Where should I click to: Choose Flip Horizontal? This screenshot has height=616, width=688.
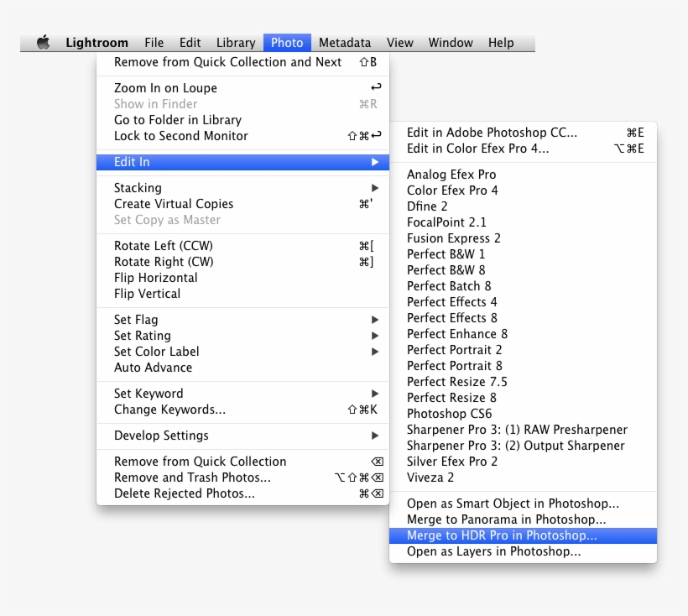[242, 278]
